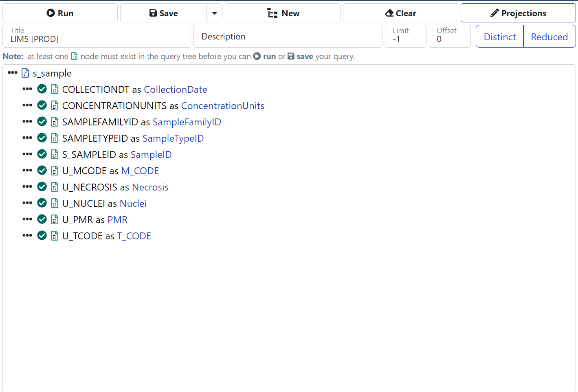Click the Description input field

(x=288, y=37)
